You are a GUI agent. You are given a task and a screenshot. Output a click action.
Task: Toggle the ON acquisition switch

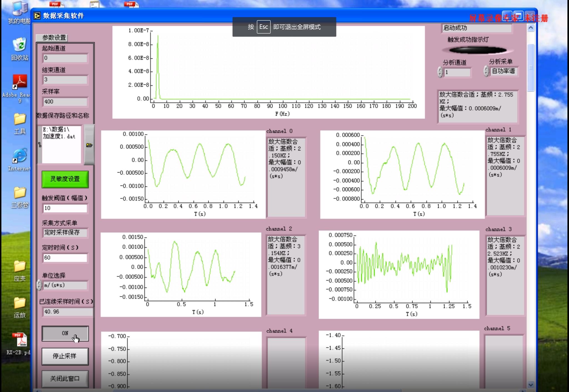[x=65, y=333]
